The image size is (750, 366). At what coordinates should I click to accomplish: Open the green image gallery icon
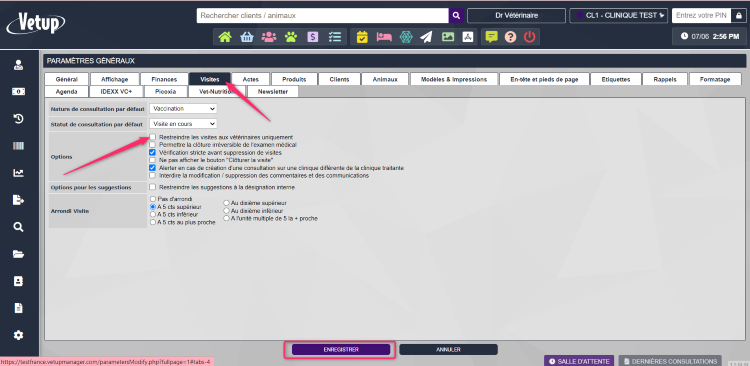pyautogui.click(x=448, y=37)
